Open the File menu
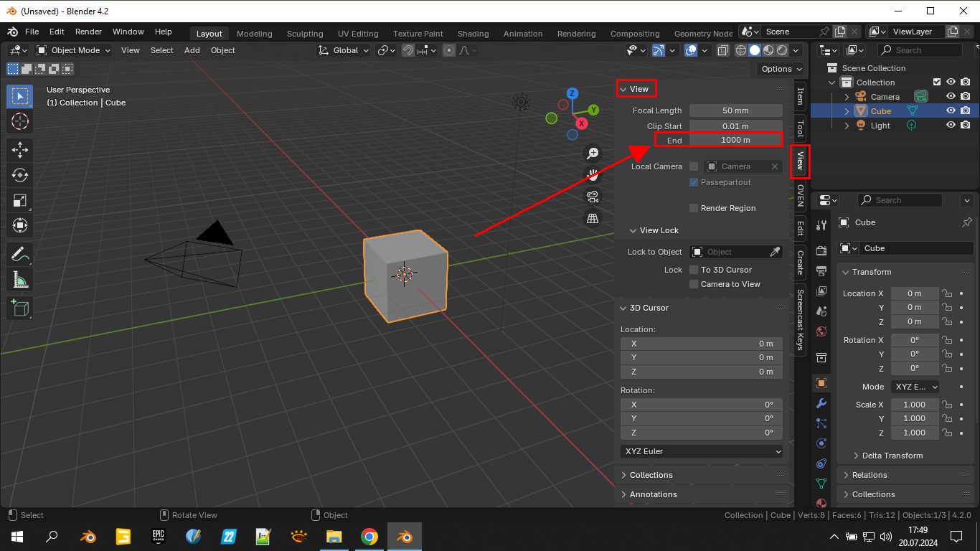 point(32,32)
